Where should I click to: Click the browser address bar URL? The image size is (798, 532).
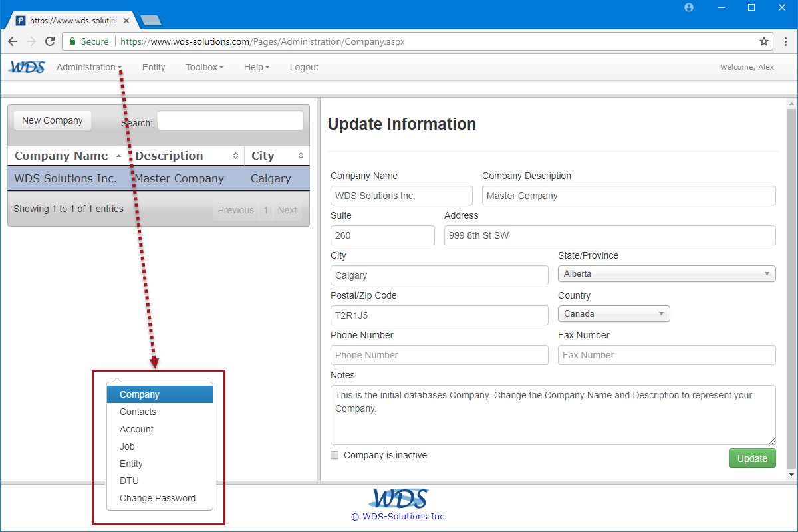263,41
